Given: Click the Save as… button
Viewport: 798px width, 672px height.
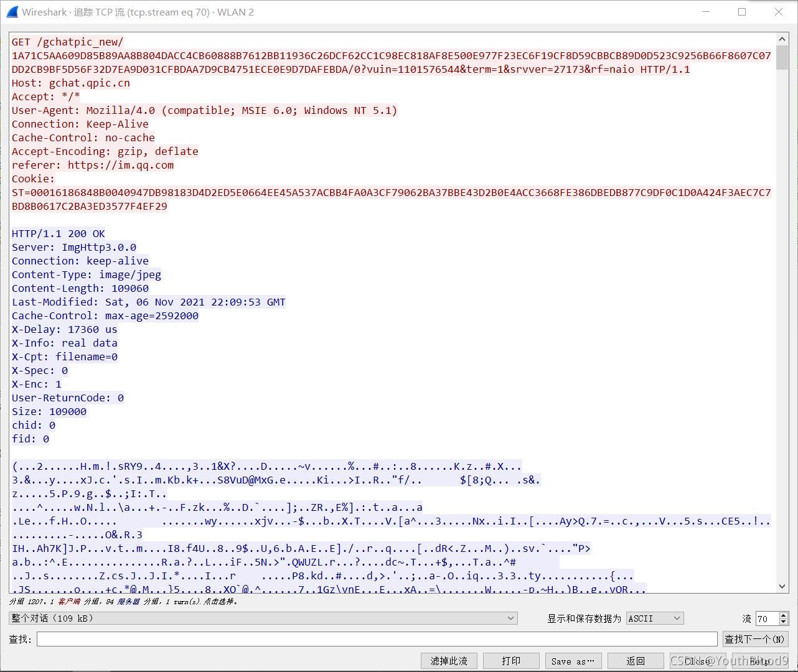Looking at the screenshot, I should (x=573, y=661).
